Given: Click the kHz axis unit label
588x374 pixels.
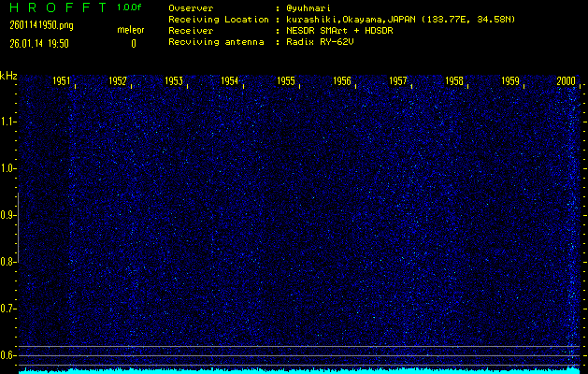Looking at the screenshot, I should click(x=8, y=76).
